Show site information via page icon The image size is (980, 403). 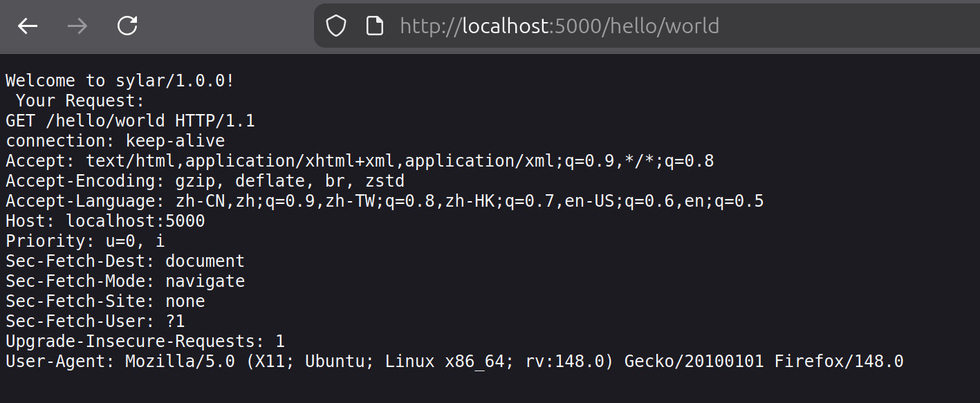point(374,26)
